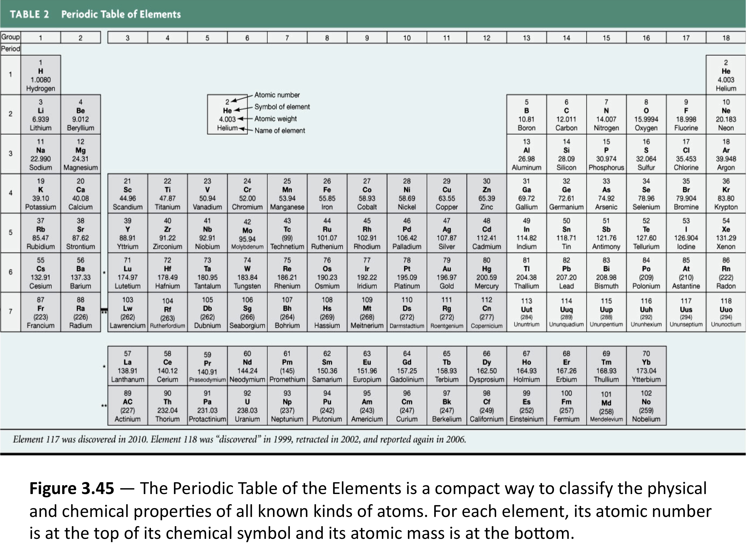Click the 'TABLE 2' title text

(x=29, y=14)
